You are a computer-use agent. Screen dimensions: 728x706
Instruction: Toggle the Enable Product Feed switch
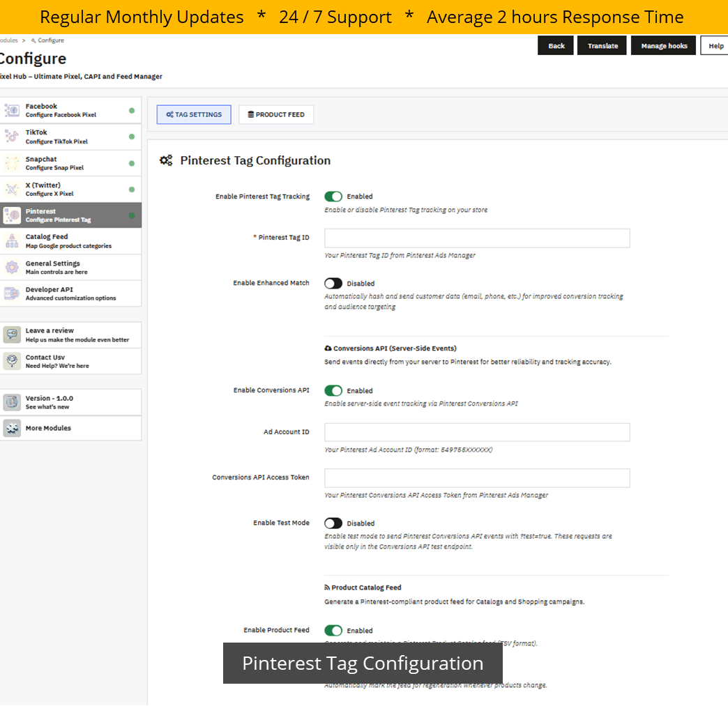click(333, 630)
